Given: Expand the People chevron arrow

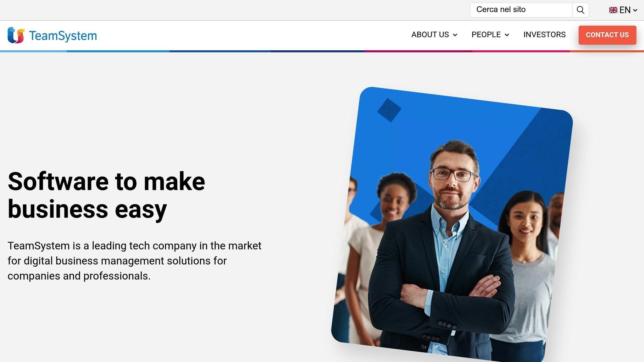Looking at the screenshot, I should tap(507, 35).
